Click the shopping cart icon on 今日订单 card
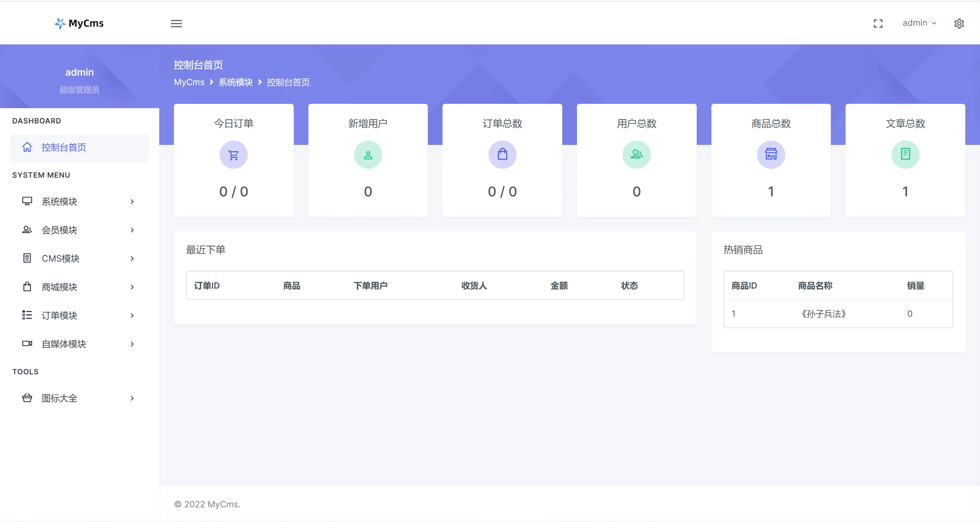The height and width of the screenshot is (522, 980). coord(233,154)
